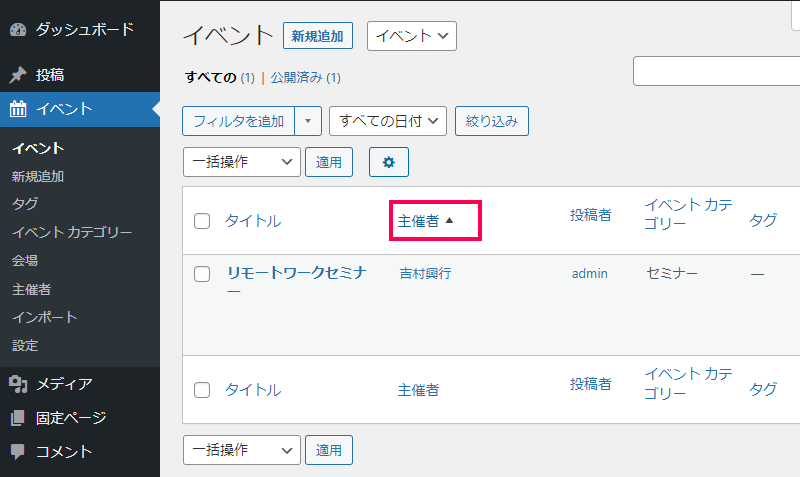Open コメント in the sidebar
The image size is (800, 477).
[64, 451]
